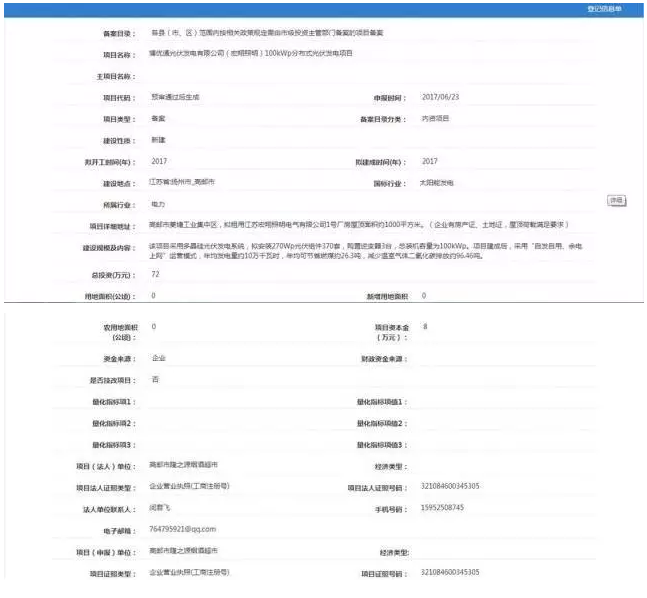The height and width of the screenshot is (598, 647).
Task: Click the 申报时间 date 2017/06/23
Action: point(441,97)
